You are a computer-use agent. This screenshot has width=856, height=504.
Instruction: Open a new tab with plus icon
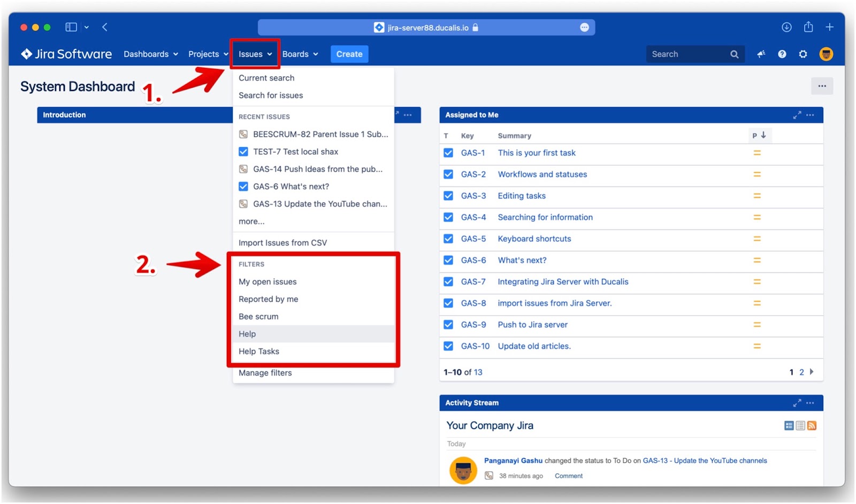tap(830, 27)
